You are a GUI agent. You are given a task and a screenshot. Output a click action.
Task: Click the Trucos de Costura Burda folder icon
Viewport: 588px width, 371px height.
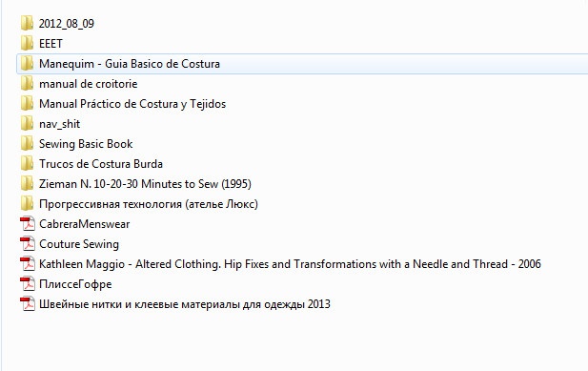[27, 164]
